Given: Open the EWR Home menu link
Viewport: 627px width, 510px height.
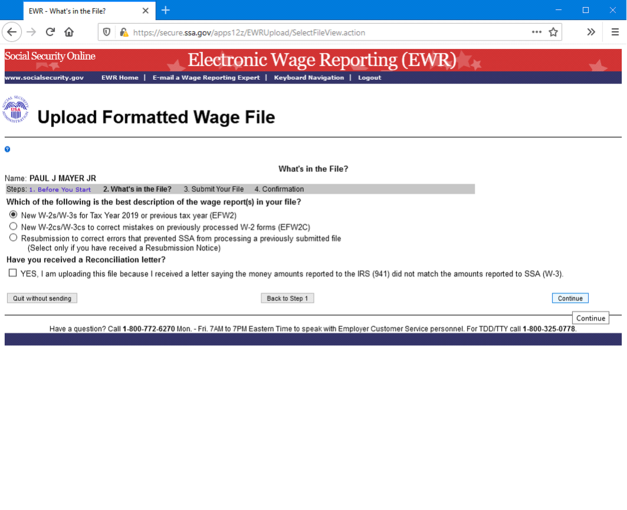Looking at the screenshot, I should (119, 77).
